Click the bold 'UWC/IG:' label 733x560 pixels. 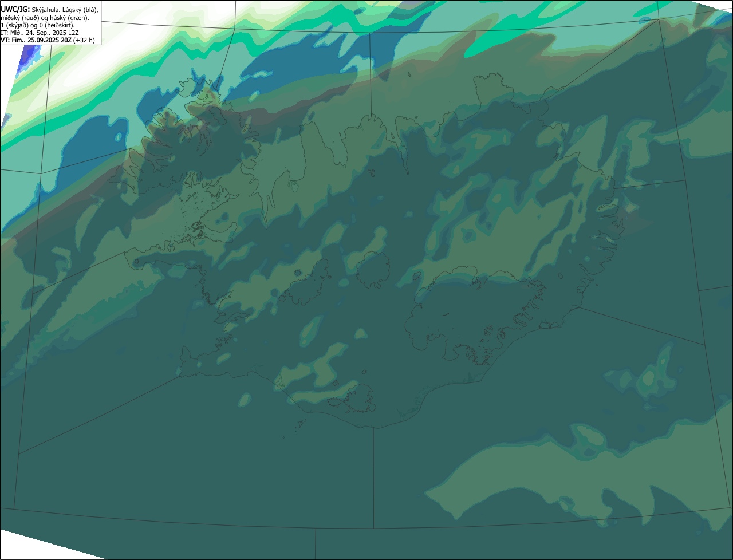click(x=15, y=10)
